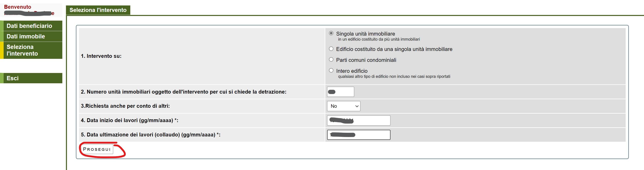This screenshot has width=644, height=170.
Task: Click Esci to log out
Action: [x=13, y=78]
